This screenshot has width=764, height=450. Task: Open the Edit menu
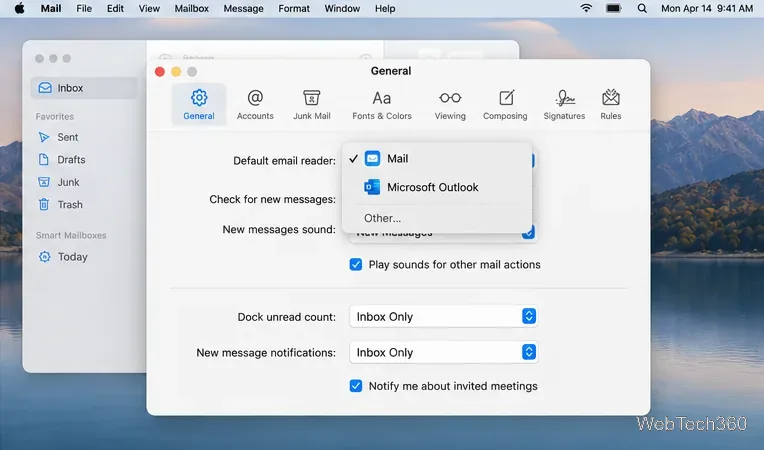[x=115, y=8]
